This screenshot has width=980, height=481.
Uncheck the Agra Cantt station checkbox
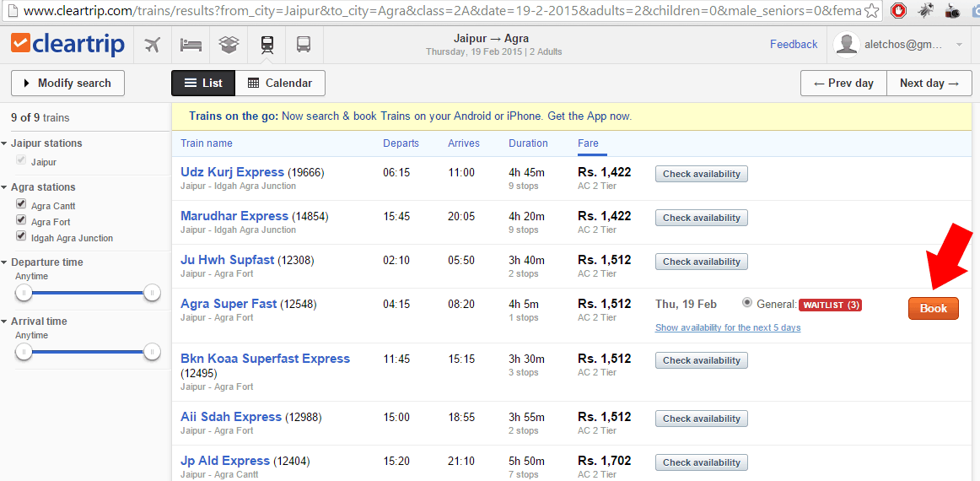tap(21, 205)
